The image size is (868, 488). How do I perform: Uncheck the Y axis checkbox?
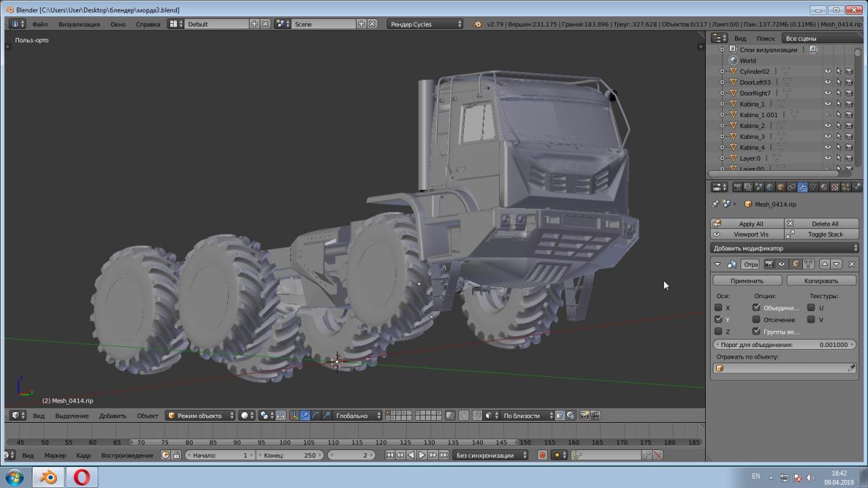tap(718, 319)
